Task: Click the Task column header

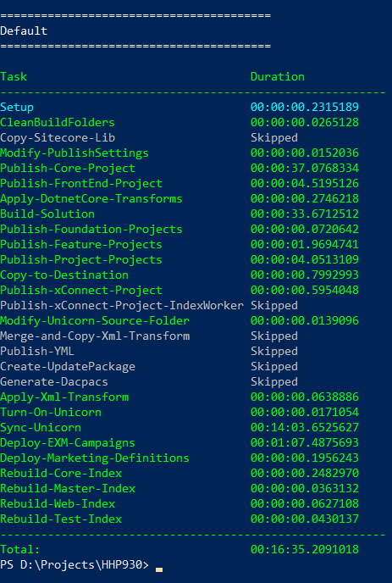Action: coord(14,77)
